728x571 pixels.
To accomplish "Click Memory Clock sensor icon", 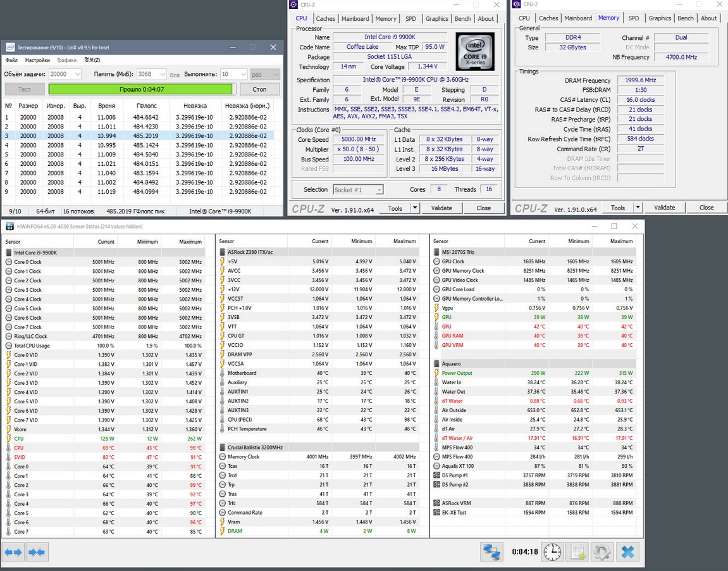I will click(x=223, y=456).
